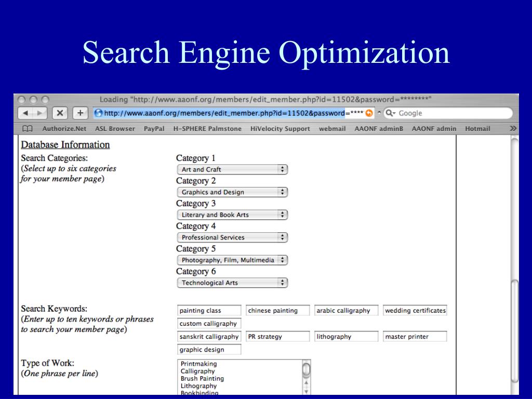Click the URL address field

[x=233, y=113]
